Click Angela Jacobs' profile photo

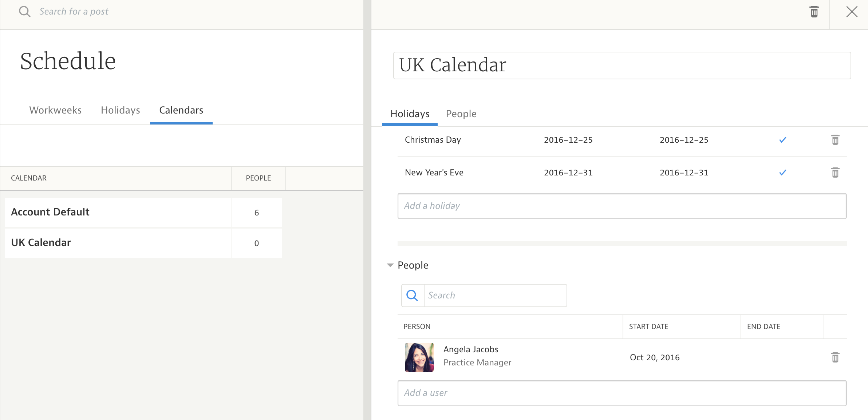tap(419, 357)
